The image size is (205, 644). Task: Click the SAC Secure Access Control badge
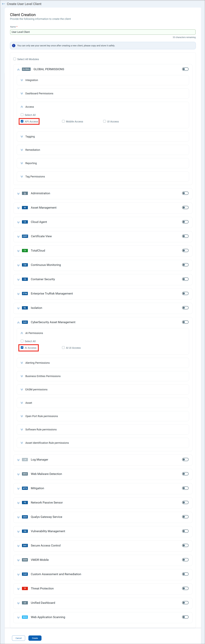[x=25, y=546]
